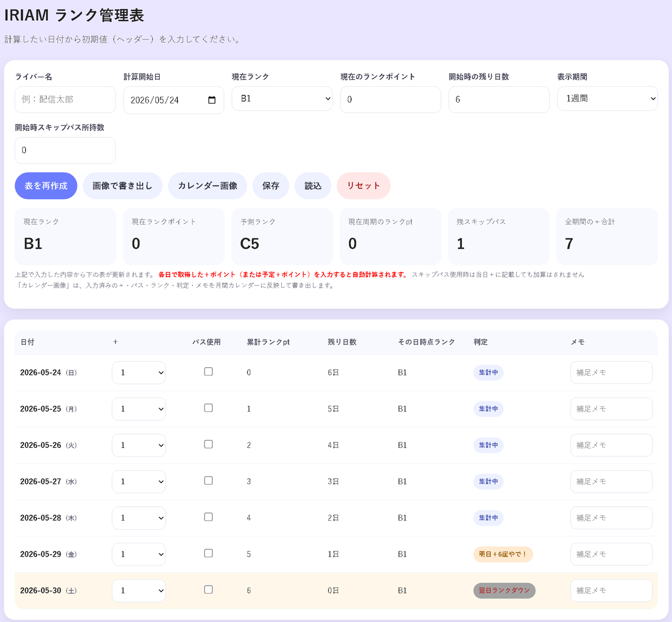The height and width of the screenshot is (622, 672).
Task: Open the + dropdown for 2026-05-29
Action: (139, 555)
